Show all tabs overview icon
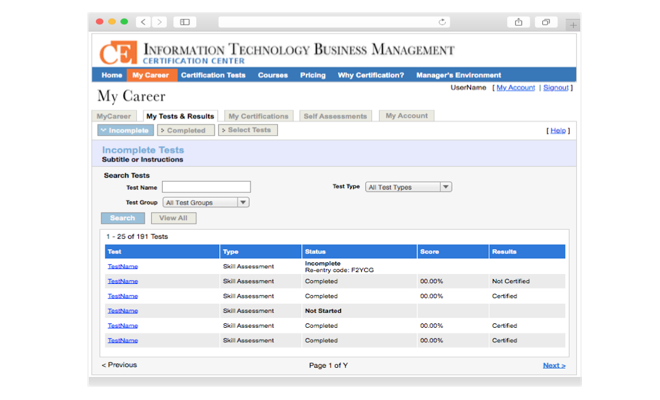 tap(545, 22)
